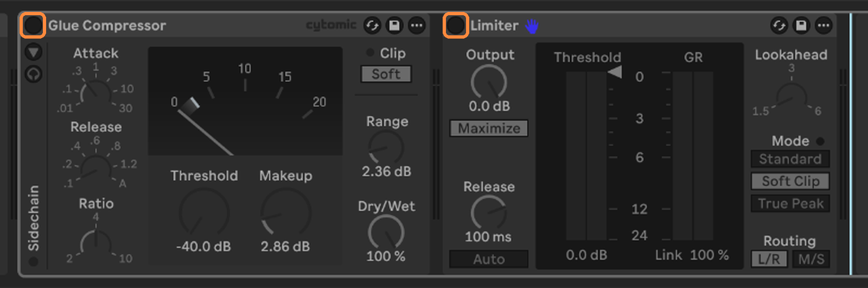Click the Limiter Release knob
Image resolution: width=868 pixels, height=288 pixels.
click(489, 212)
